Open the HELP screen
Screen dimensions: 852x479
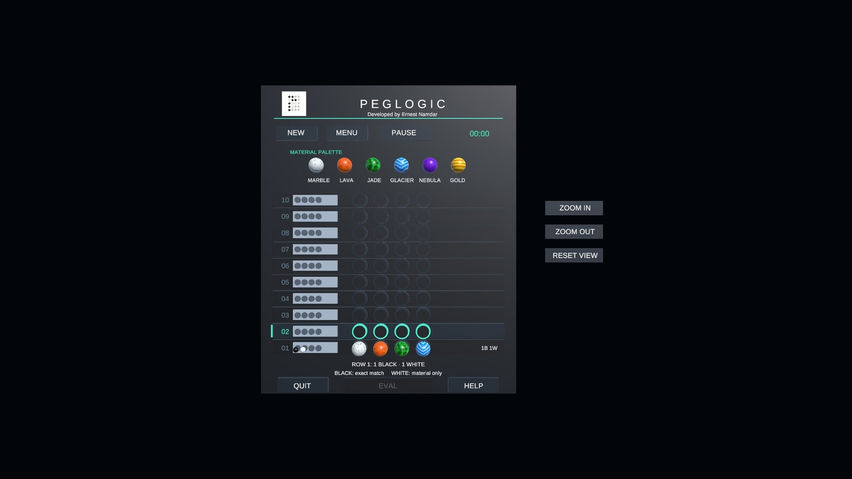473,386
